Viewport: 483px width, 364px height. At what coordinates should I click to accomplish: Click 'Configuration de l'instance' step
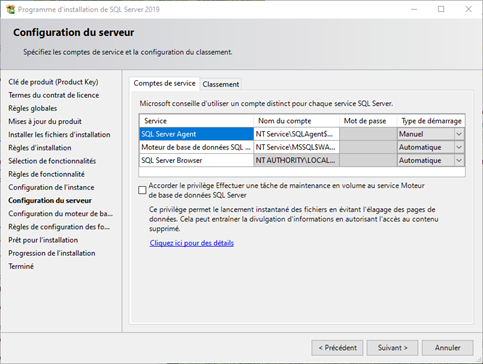click(x=51, y=187)
